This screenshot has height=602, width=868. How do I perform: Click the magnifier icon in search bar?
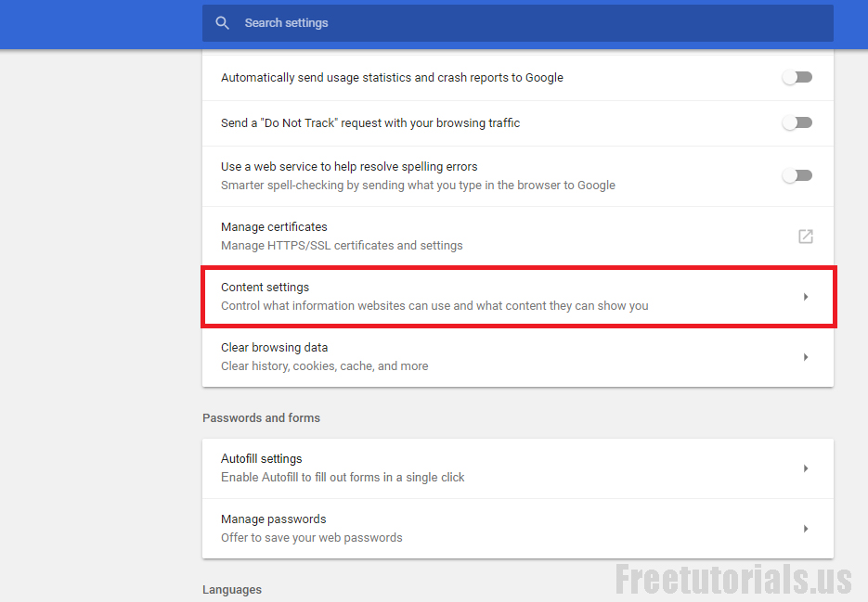222,23
